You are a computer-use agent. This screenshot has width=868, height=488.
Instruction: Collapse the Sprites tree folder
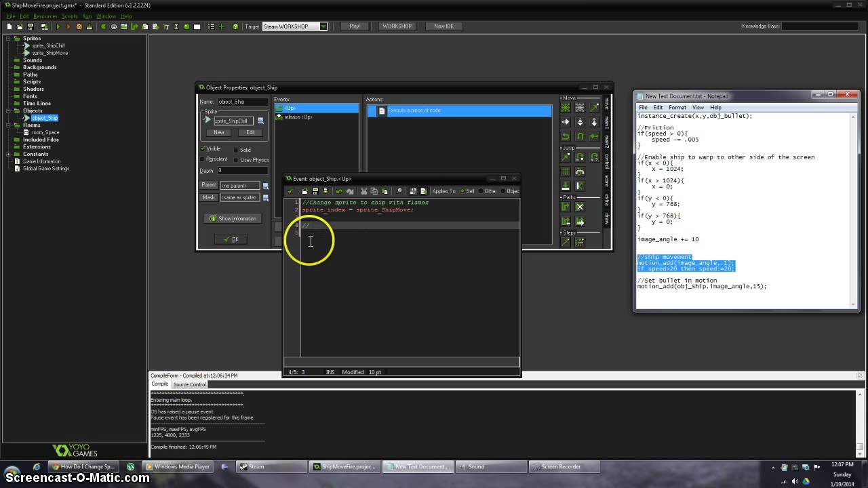point(9,39)
